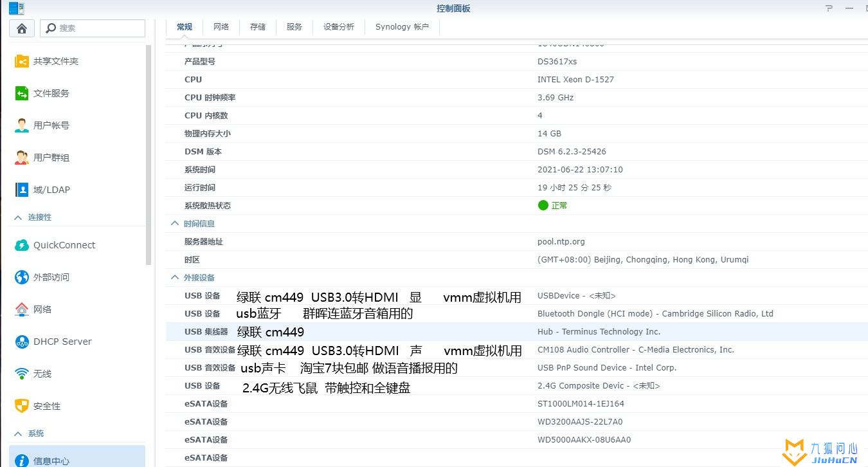The image size is (868, 467).
Task: Open 域/LDAP icon
Action: pyautogui.click(x=22, y=190)
